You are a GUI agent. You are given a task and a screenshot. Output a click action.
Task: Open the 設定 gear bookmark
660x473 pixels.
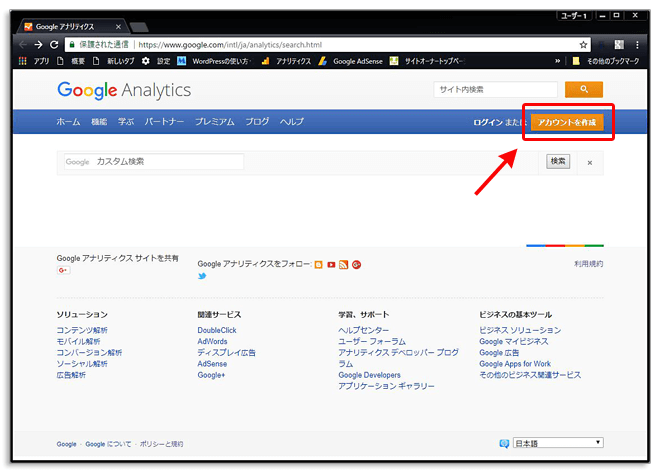156,61
